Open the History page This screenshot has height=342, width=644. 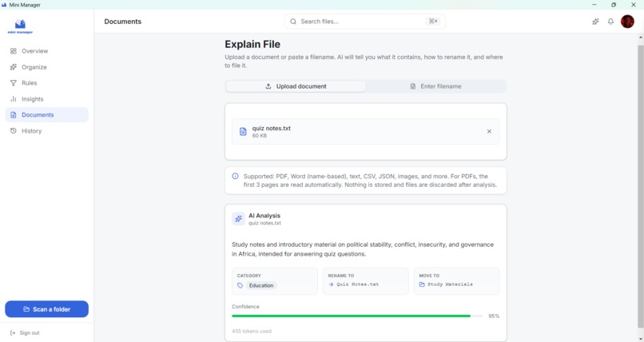(46, 131)
